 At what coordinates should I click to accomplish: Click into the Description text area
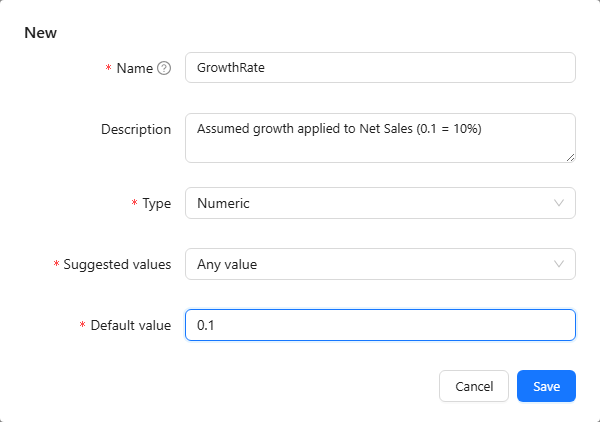[x=380, y=138]
